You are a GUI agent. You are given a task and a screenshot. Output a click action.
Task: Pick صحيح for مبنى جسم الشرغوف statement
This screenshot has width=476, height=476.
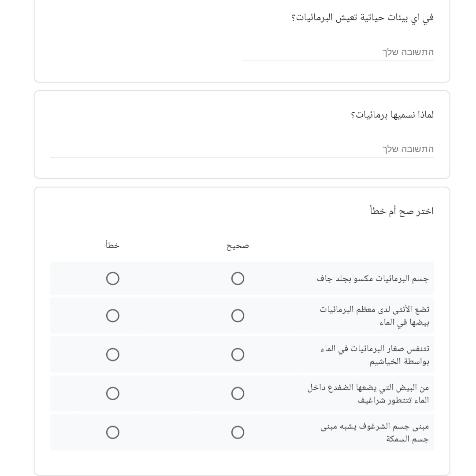point(238,432)
